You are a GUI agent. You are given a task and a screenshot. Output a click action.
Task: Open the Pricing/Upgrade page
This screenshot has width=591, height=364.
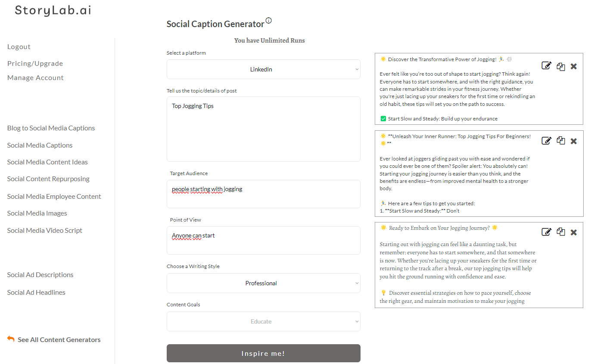point(35,64)
